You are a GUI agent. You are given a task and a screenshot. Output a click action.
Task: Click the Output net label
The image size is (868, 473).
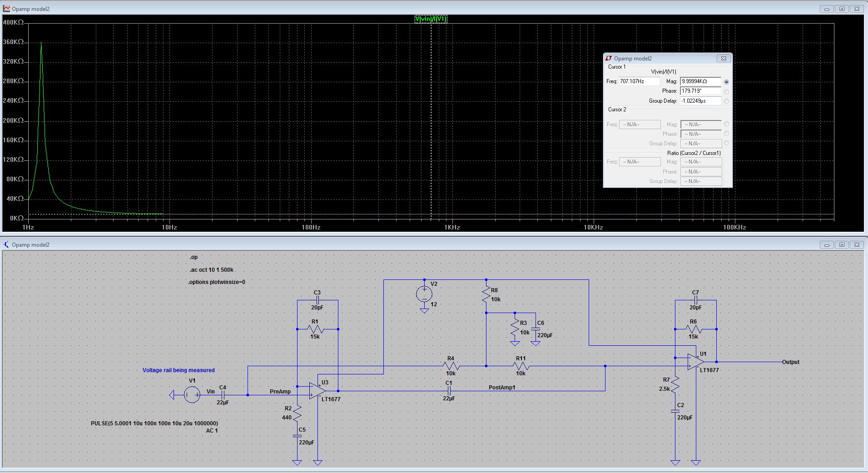coord(791,362)
